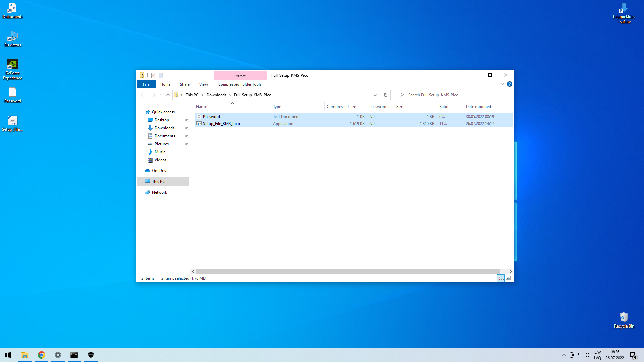
Task: Click the Refresh button in address bar
Action: 386,95
